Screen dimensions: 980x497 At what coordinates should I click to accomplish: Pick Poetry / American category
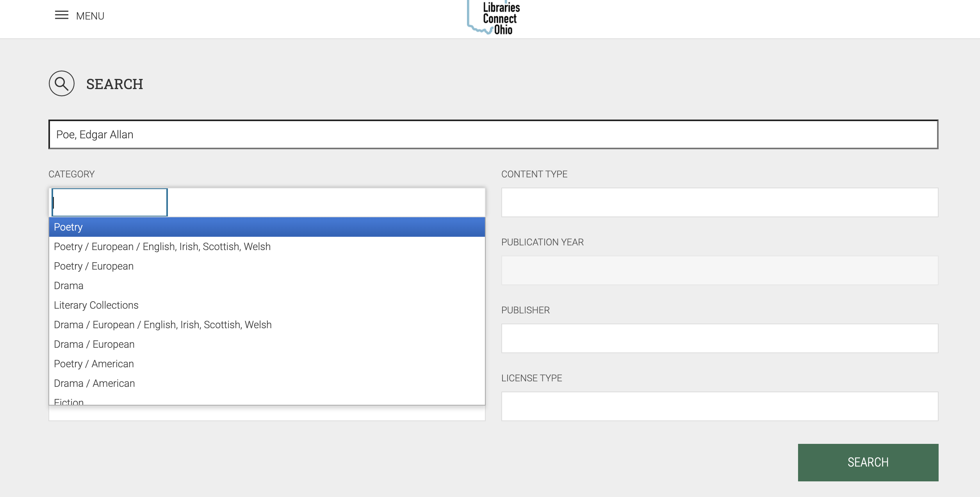click(x=267, y=364)
